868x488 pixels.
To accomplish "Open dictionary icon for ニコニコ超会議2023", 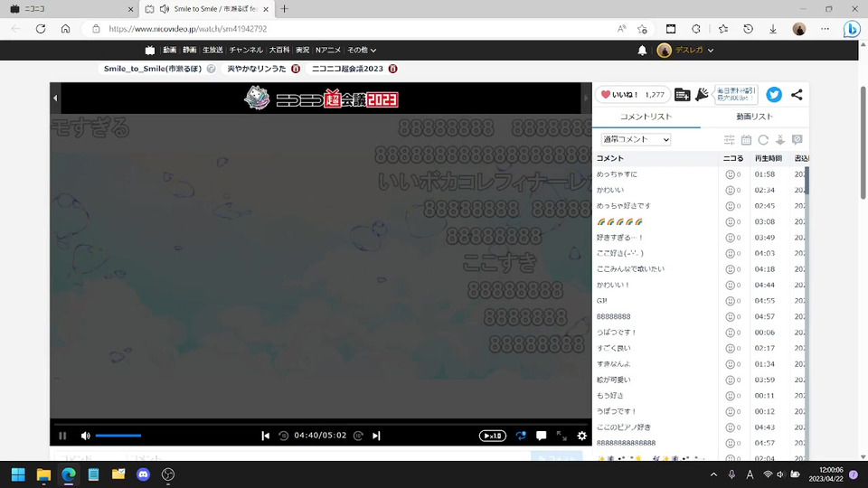I will [x=392, y=69].
